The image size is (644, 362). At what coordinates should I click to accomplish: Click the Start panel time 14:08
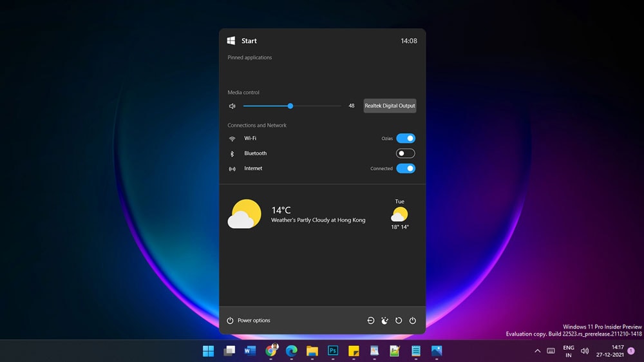(409, 41)
